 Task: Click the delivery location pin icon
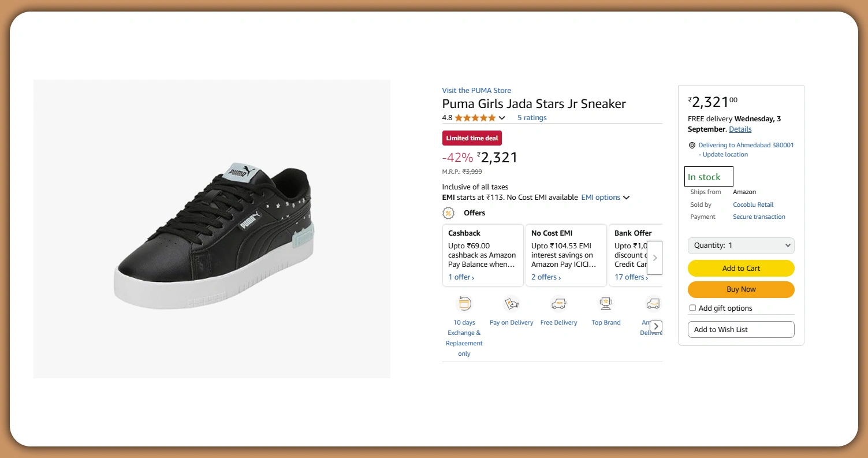coord(692,146)
